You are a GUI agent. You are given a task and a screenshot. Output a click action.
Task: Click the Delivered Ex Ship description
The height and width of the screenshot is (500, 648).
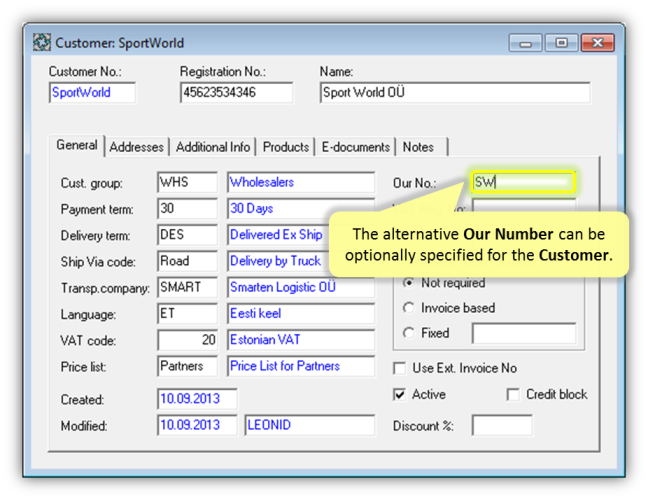click(x=278, y=235)
